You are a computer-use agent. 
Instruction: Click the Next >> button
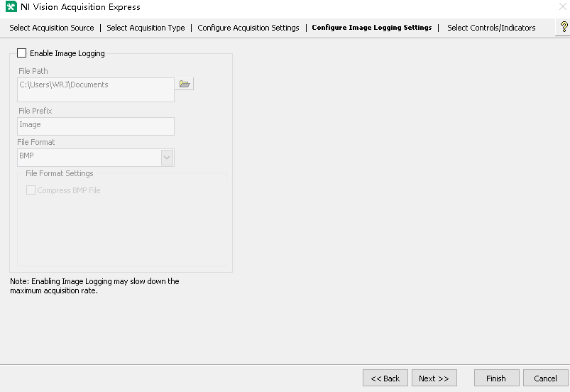click(x=434, y=379)
